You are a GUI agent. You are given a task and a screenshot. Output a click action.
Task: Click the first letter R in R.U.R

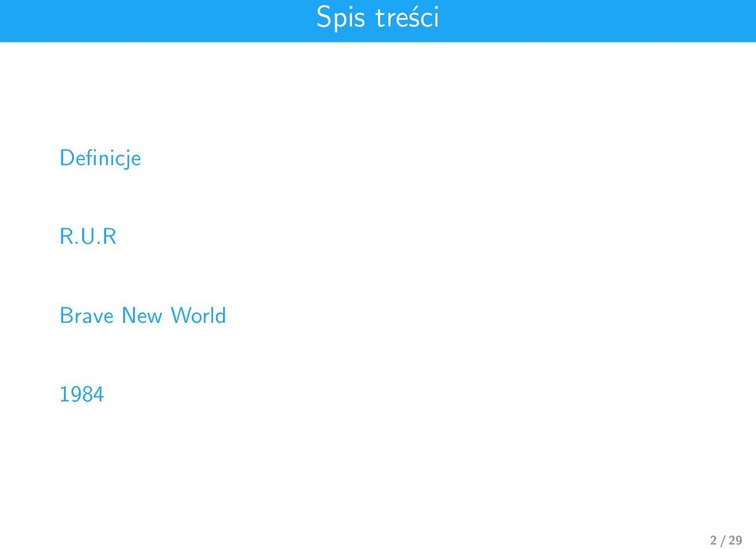pos(66,236)
